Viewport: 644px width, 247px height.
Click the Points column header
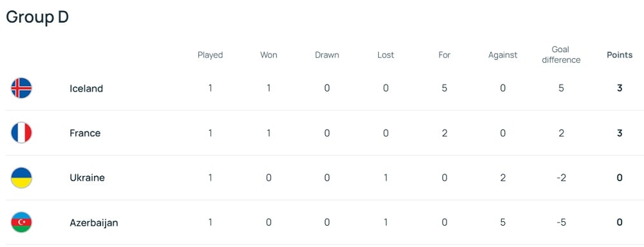(x=620, y=55)
